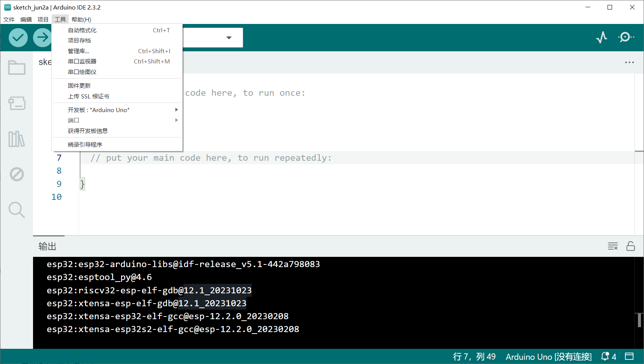The image size is (644, 364).
Task: Click the esp32:riscv32-esp-elf-gdb output line
Action: coord(149,290)
